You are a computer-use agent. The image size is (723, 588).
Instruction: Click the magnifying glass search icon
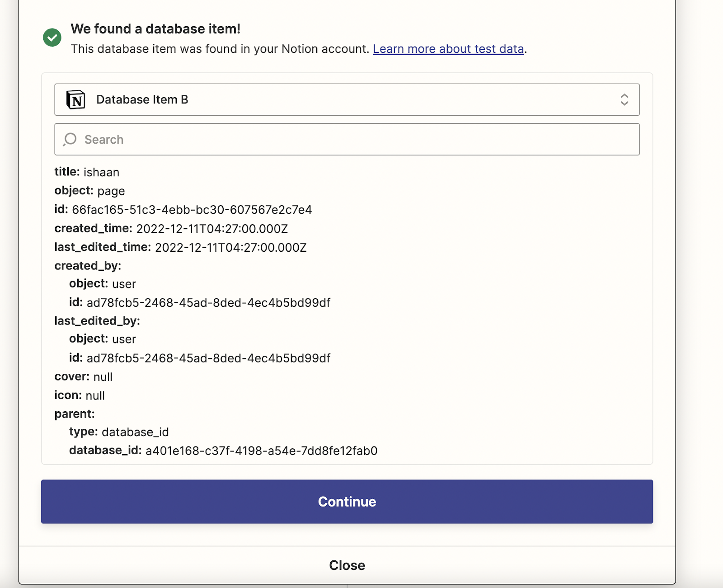point(70,139)
